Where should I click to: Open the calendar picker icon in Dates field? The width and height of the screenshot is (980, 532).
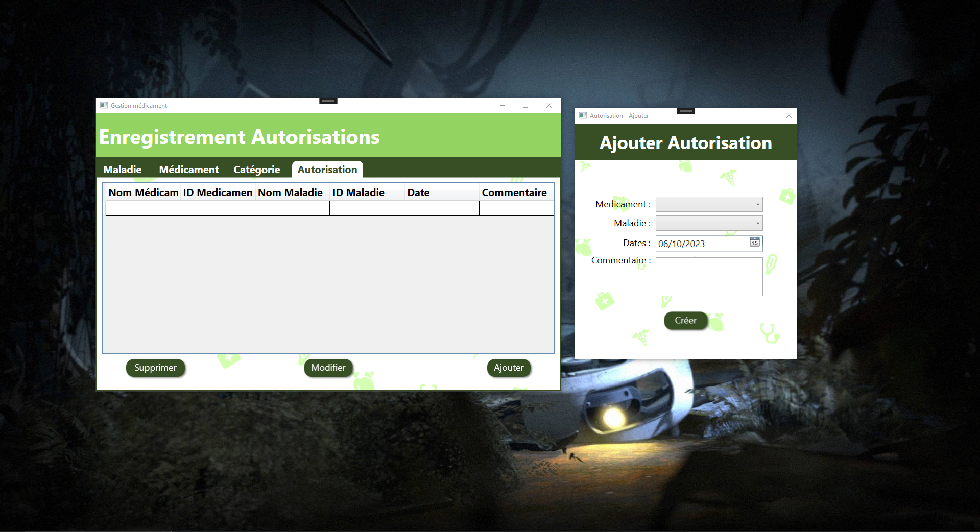tap(754, 242)
